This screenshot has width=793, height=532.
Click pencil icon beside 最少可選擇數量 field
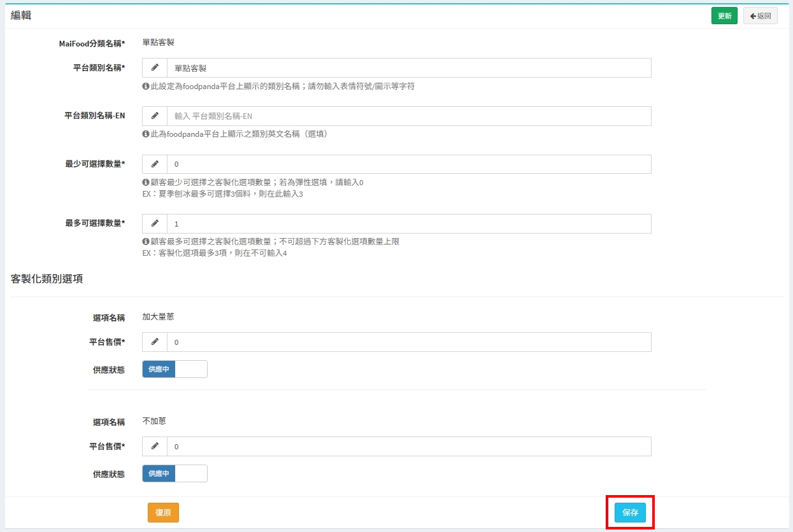pos(155,164)
